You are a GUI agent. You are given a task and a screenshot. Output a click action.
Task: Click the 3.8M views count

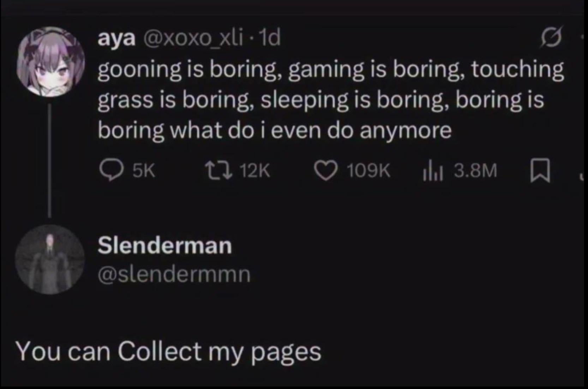click(x=475, y=171)
